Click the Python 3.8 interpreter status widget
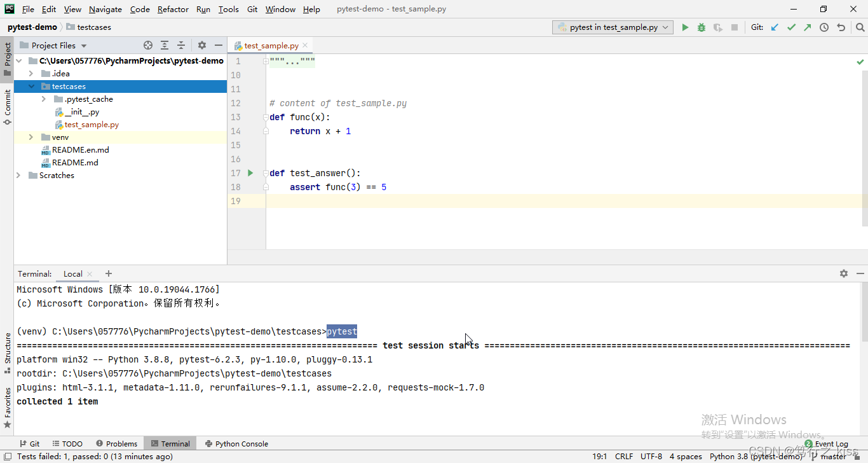The image size is (868, 463). click(x=756, y=456)
